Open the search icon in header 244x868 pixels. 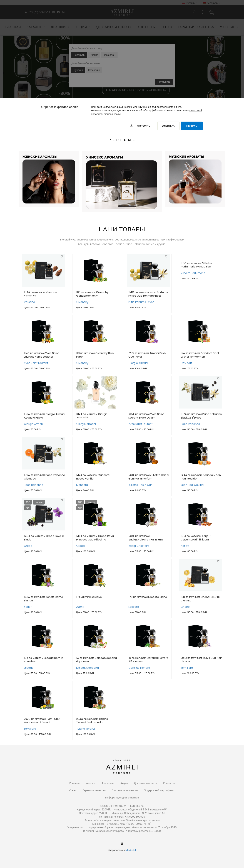click(x=194, y=12)
